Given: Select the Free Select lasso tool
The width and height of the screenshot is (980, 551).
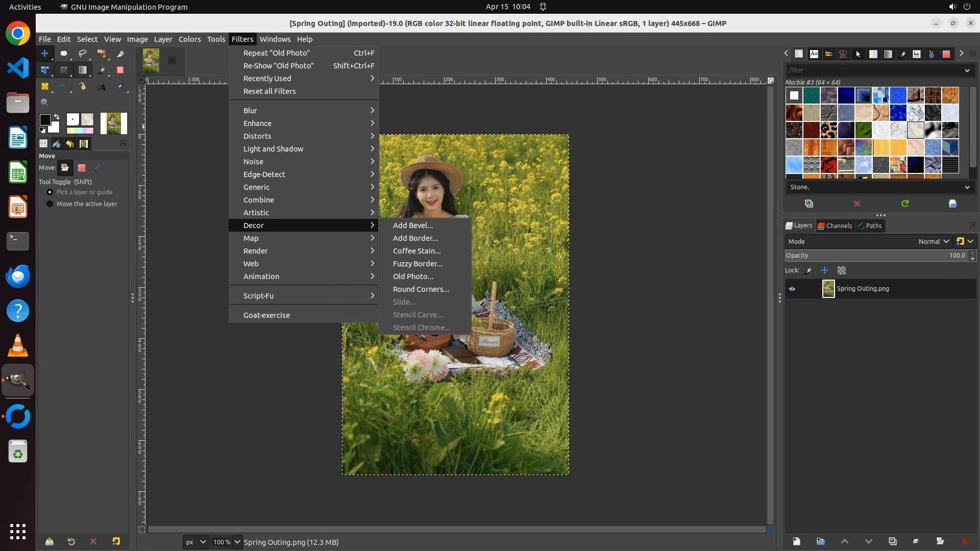Looking at the screenshot, I should 83,53.
